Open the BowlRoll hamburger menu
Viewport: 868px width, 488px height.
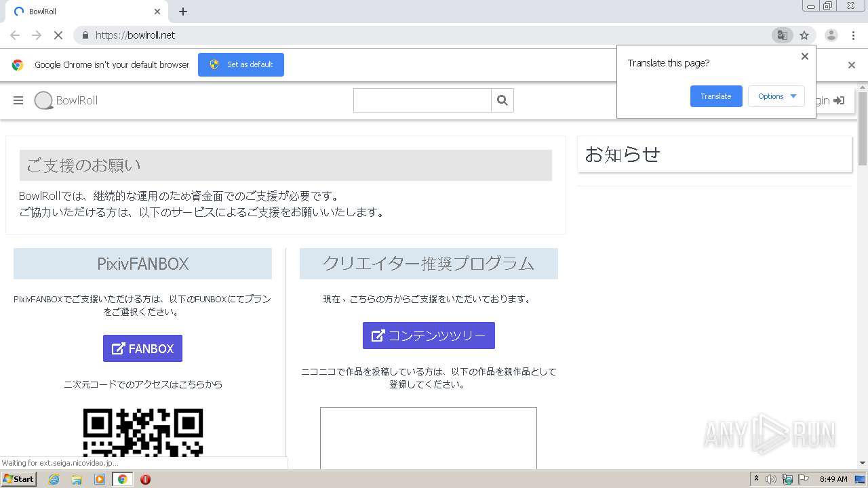coord(18,100)
